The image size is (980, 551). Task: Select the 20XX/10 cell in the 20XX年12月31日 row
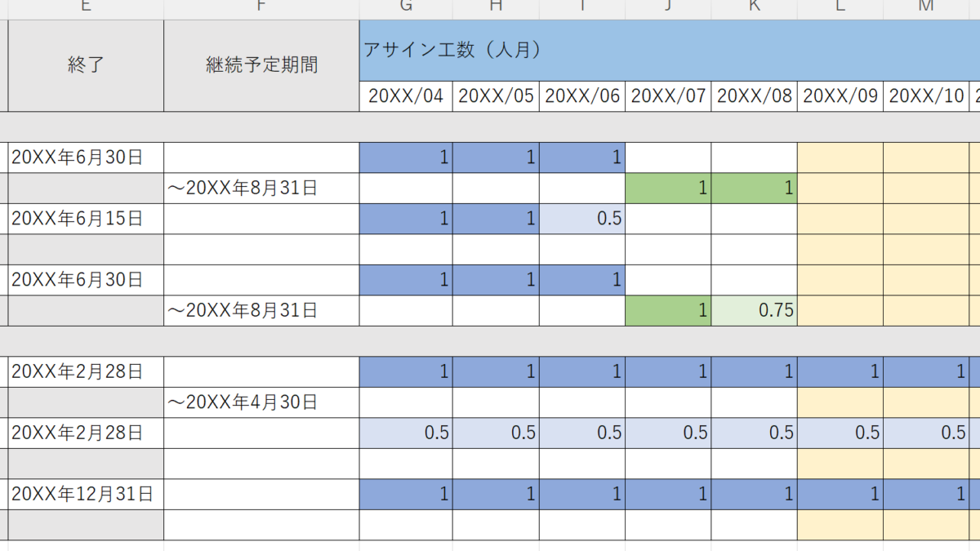(x=926, y=494)
